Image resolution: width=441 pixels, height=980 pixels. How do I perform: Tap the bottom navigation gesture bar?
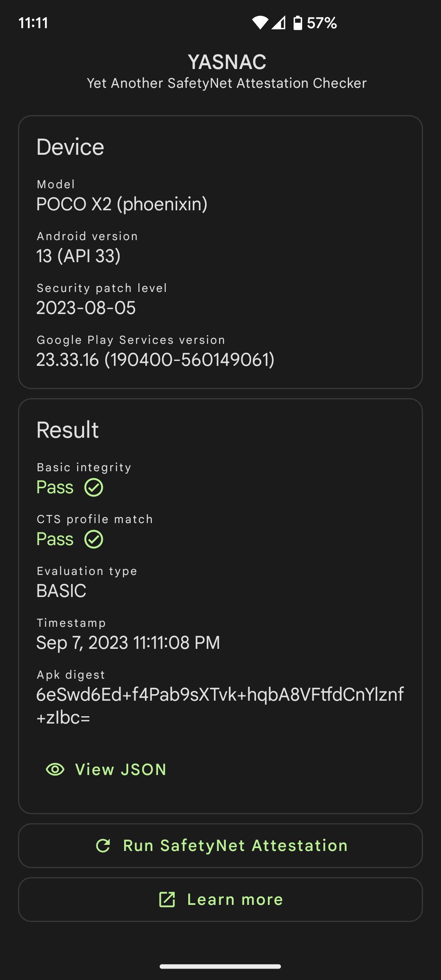[220, 966]
